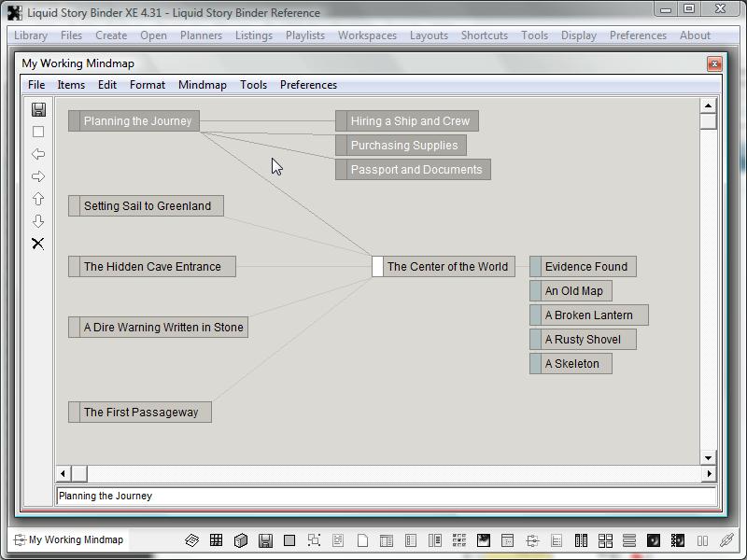Click the right arrow icon in sidebar
This screenshot has width=747, height=560.
(38, 176)
